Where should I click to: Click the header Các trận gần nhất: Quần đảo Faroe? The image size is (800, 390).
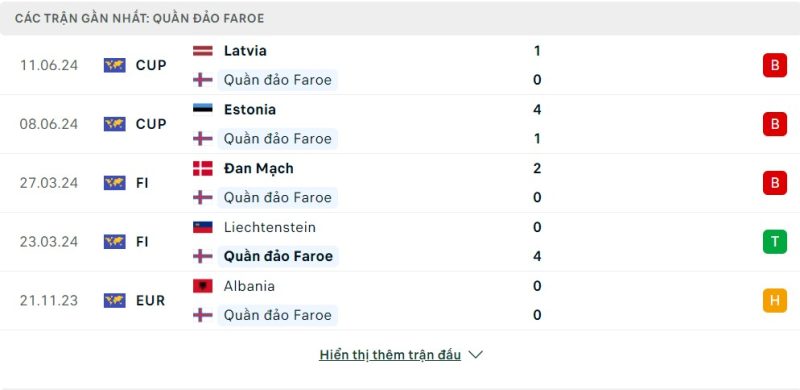(139, 18)
